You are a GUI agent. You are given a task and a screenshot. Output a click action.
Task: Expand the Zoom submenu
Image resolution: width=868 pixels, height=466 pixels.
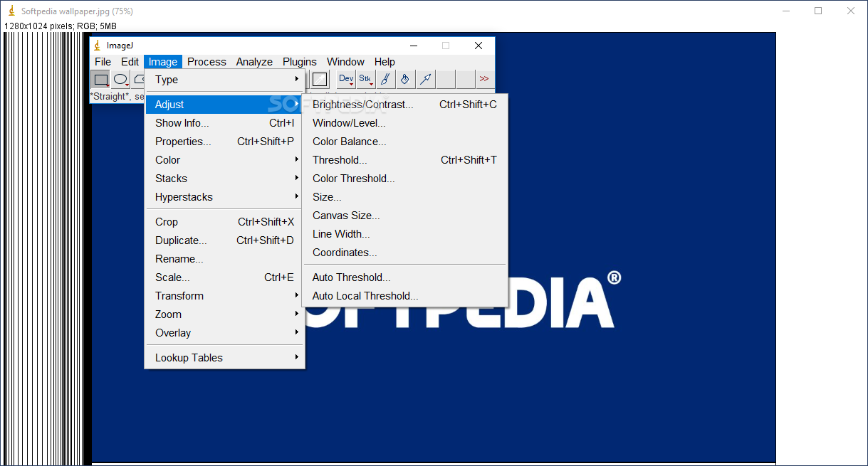point(225,314)
